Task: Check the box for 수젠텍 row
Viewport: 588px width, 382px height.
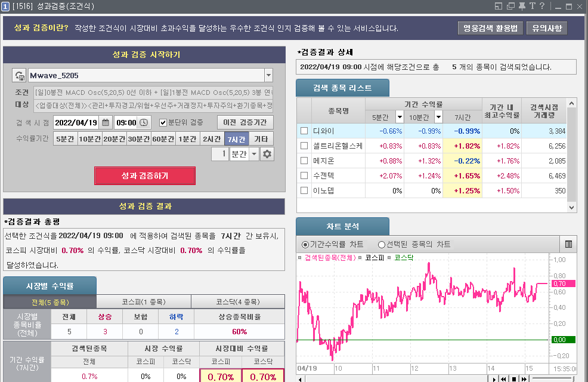Action: click(304, 175)
